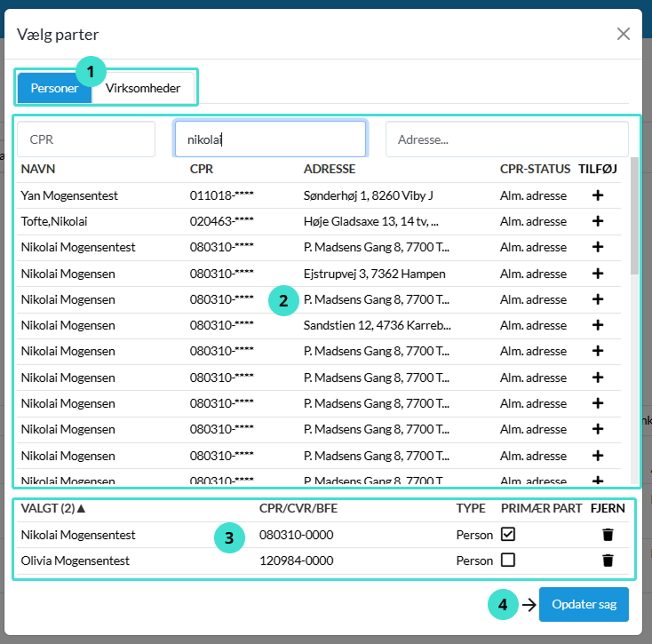Viewport: 652px width, 644px height.
Task: Click plus icon for Sønderhøj 1 row's neighbor Nikolai Mogensentest in results
Action: (597, 247)
